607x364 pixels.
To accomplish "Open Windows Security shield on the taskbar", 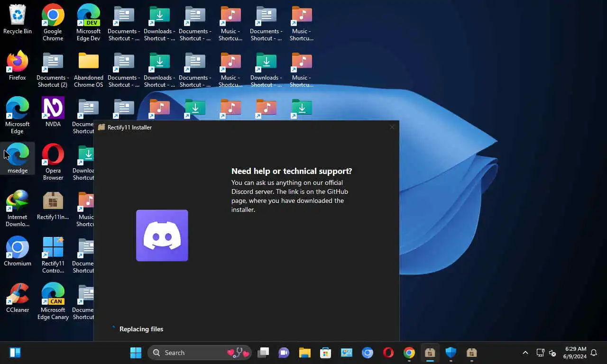I will point(451,353).
